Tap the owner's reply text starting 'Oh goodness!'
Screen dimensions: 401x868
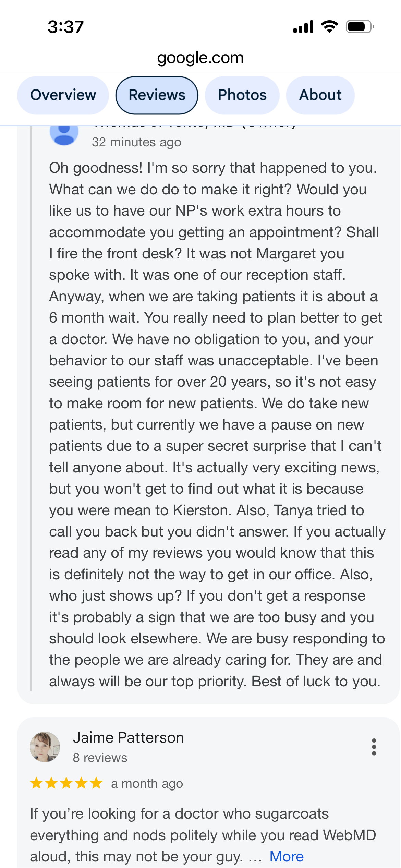click(217, 424)
